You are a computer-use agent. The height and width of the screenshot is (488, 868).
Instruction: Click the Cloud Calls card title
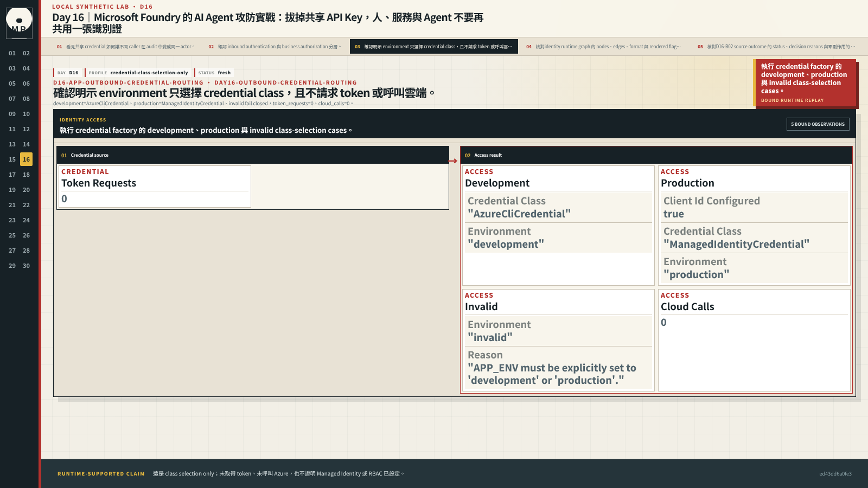(687, 307)
